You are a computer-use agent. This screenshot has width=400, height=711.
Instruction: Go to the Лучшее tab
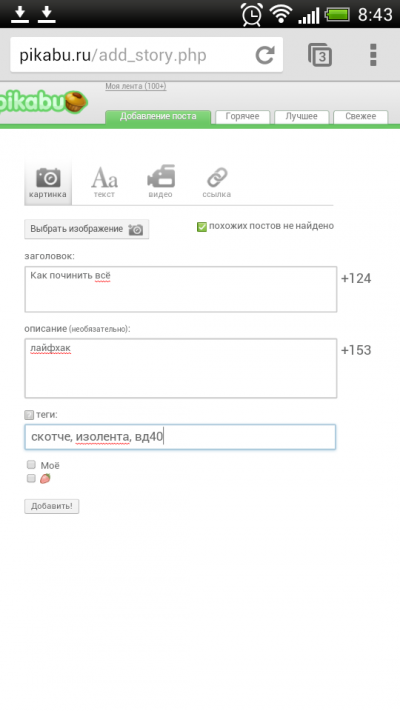(x=302, y=117)
